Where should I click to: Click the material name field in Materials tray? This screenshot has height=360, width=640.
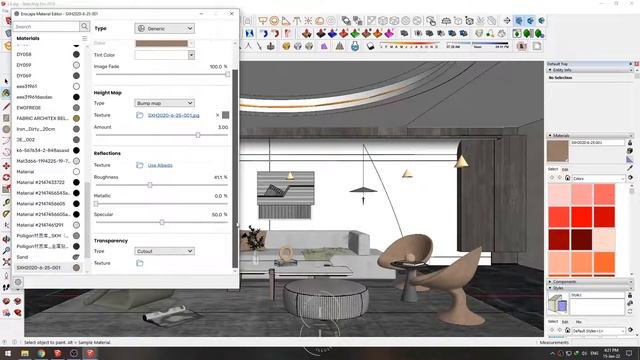[x=598, y=142]
